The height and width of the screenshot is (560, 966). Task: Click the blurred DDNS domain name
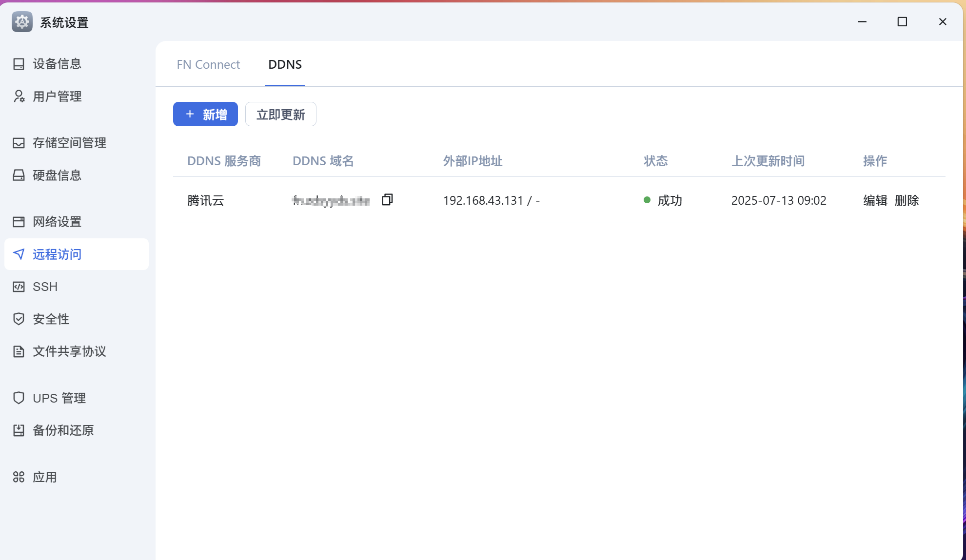click(331, 200)
